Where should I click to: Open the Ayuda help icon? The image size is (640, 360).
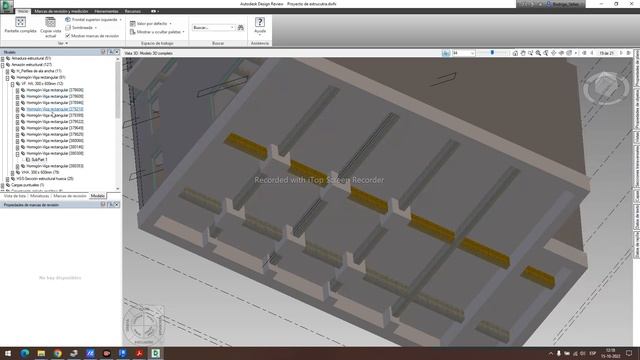click(x=260, y=22)
